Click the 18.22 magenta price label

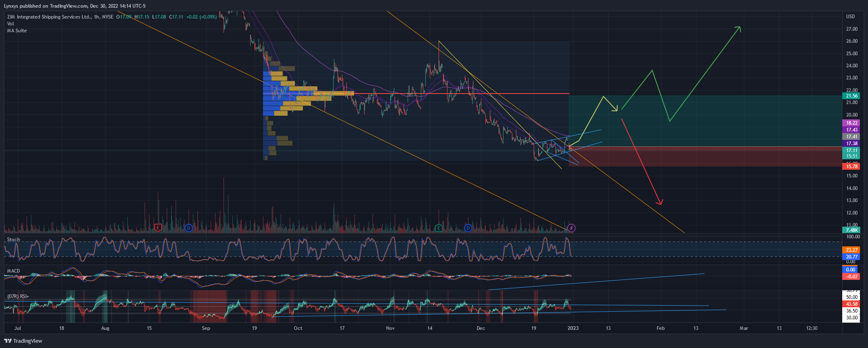click(x=851, y=123)
